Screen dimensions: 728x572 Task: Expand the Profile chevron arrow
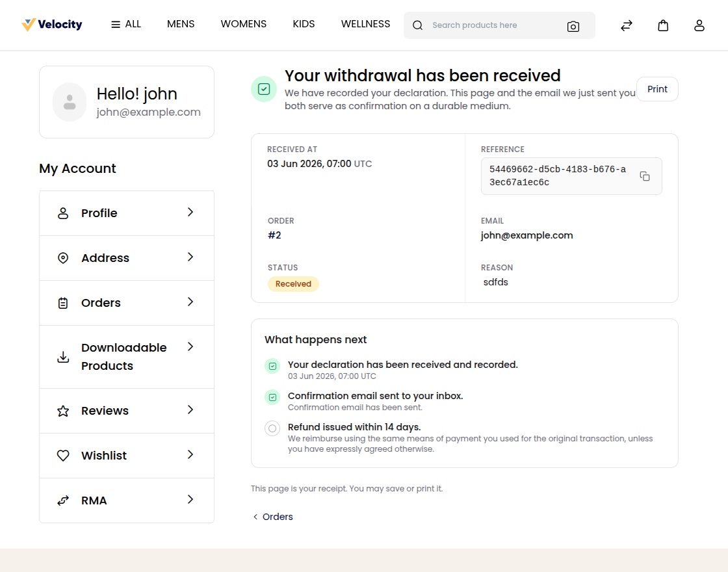click(190, 212)
